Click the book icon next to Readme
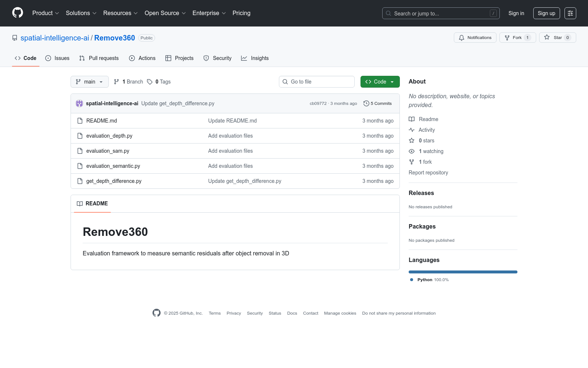 (412, 119)
